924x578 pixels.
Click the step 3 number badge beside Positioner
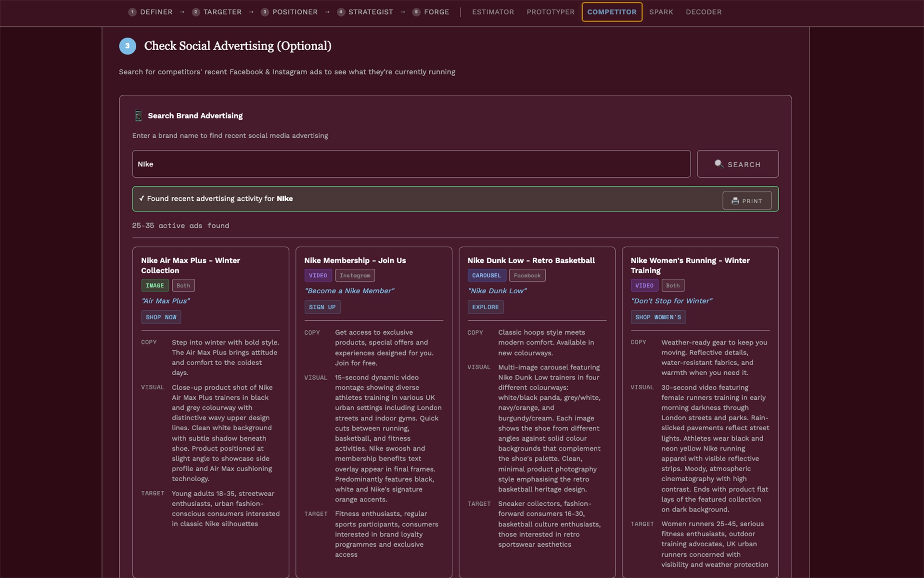coord(265,12)
